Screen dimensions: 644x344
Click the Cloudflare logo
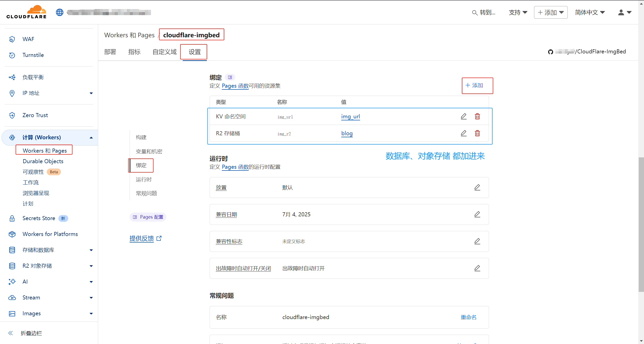(26, 11)
